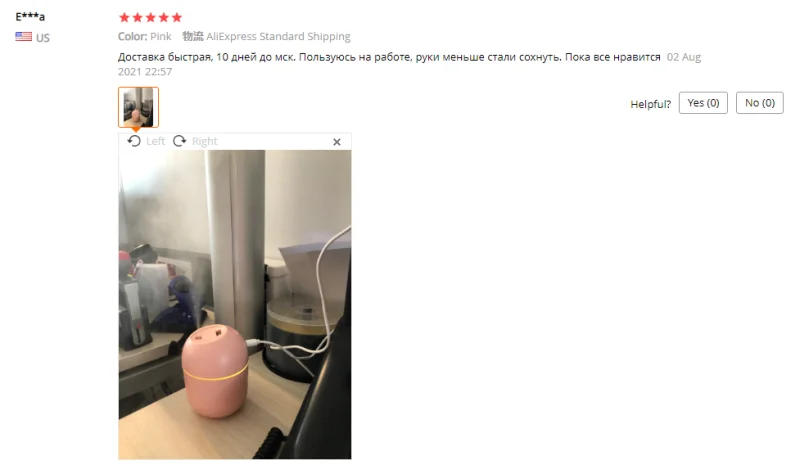Vote No (0) on review helpfulness
This screenshot has height=474, width=800.
pyautogui.click(x=760, y=103)
